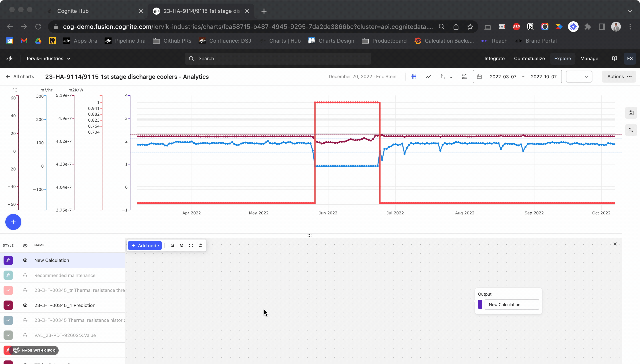Click the lervik-industries workspace dropdown
640x364 pixels.
click(x=48, y=58)
